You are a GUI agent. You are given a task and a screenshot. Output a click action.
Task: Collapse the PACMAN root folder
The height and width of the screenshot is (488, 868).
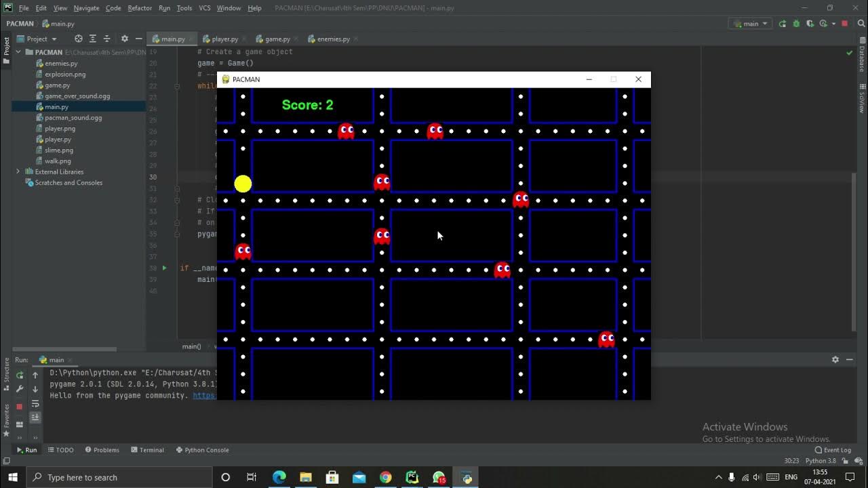coord(18,52)
